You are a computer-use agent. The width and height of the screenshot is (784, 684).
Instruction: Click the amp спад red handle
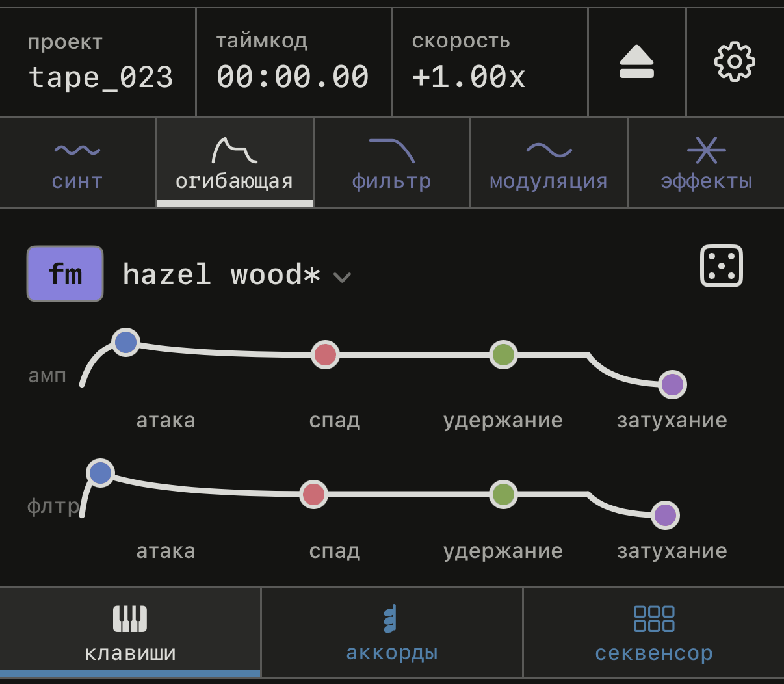tap(325, 355)
